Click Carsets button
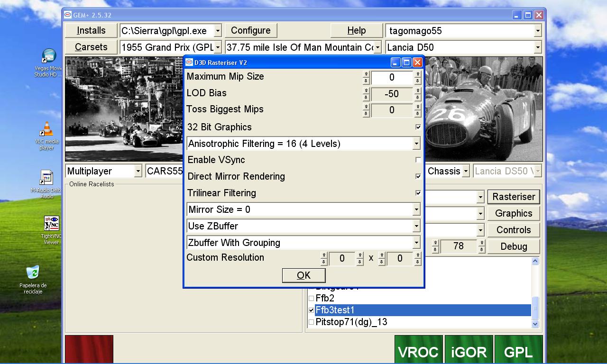Screen dimensions: 607x364 tap(91, 47)
